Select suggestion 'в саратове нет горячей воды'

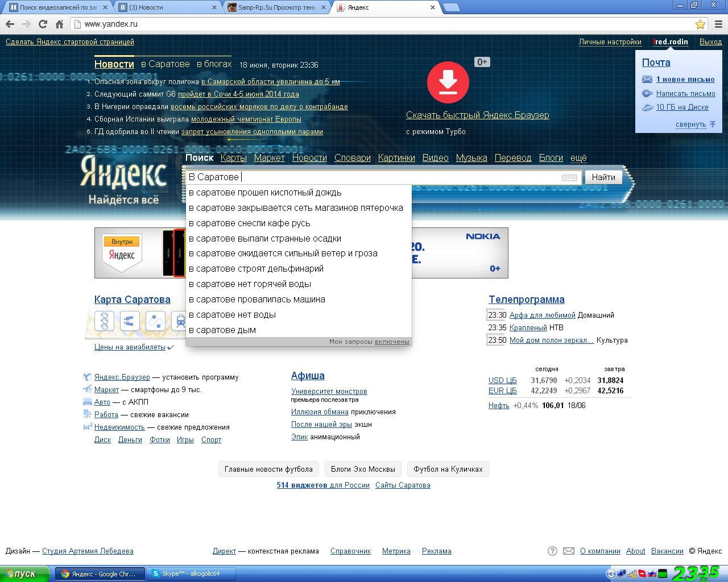(x=299, y=284)
